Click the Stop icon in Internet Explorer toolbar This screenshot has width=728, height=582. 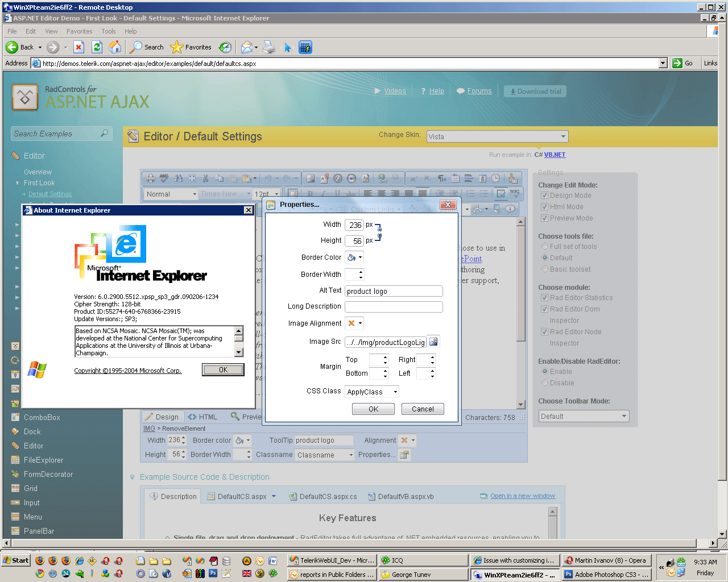pyautogui.click(x=79, y=47)
